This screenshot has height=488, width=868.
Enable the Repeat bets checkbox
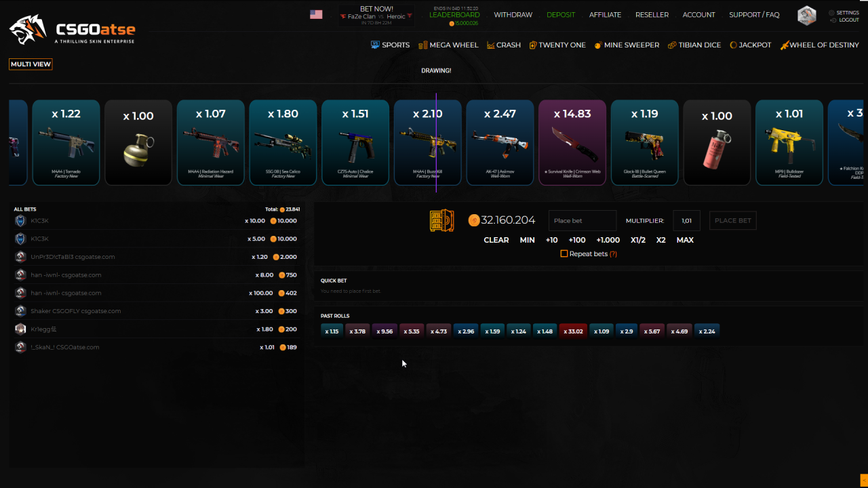coord(564,253)
